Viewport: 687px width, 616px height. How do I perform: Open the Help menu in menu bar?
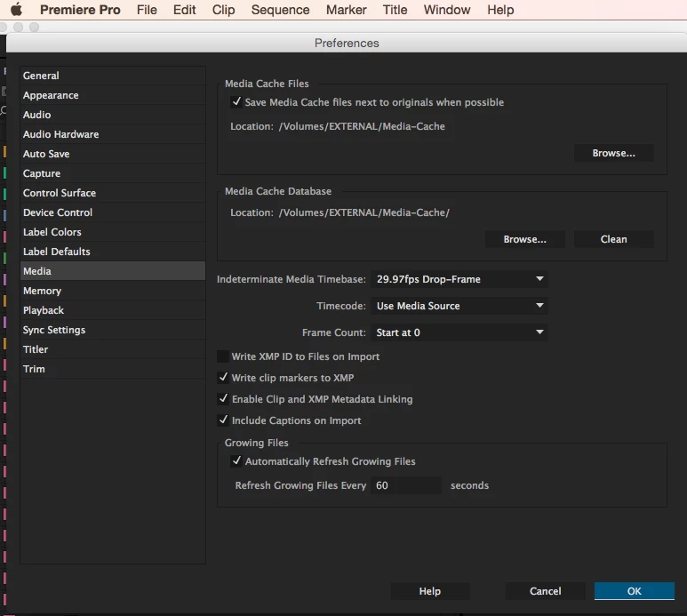click(x=500, y=10)
